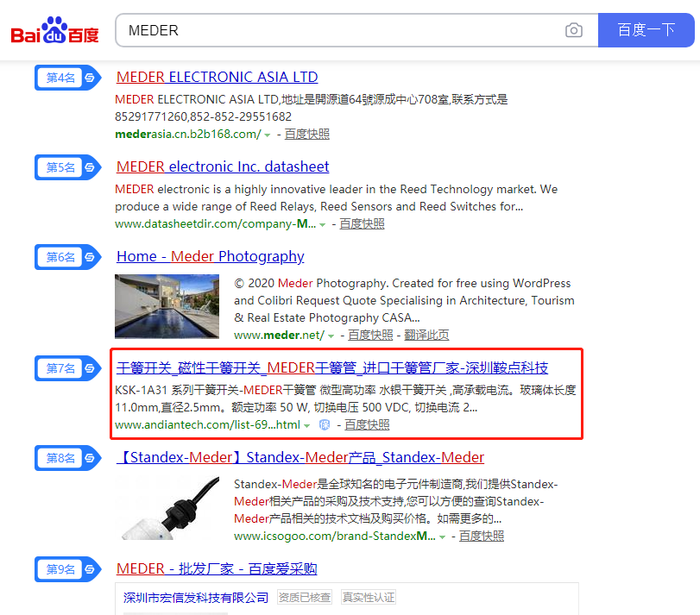Click the 第9名 rank badge icon

68,569
